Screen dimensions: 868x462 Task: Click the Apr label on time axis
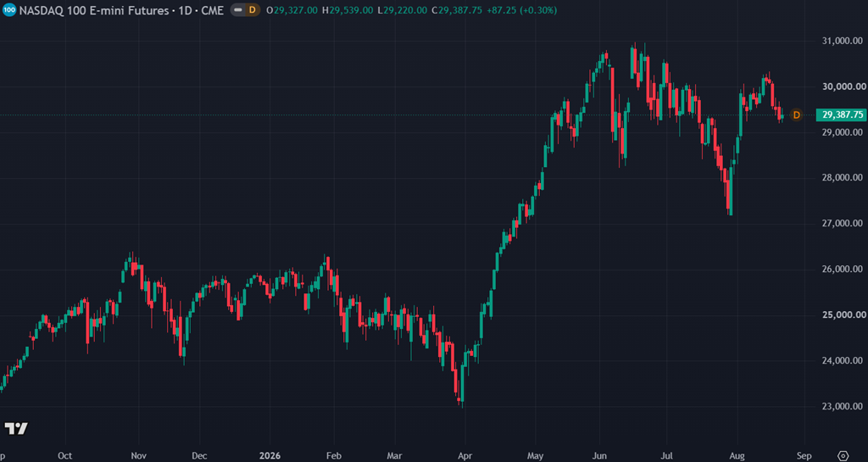pyautogui.click(x=465, y=456)
